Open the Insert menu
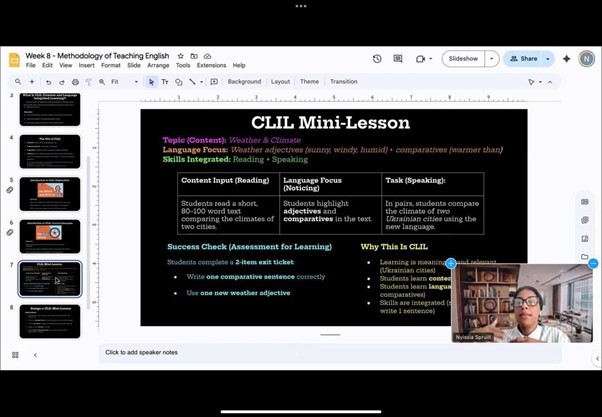 [x=87, y=66]
